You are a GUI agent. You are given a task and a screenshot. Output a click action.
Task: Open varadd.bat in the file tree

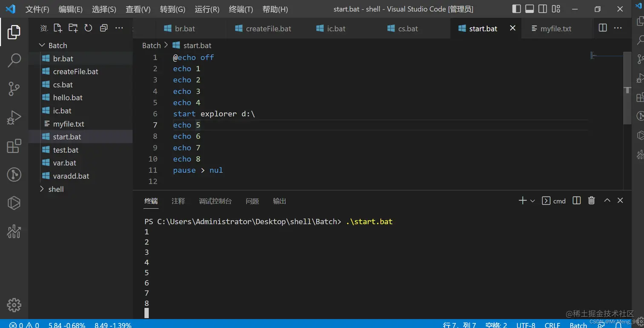80,176
